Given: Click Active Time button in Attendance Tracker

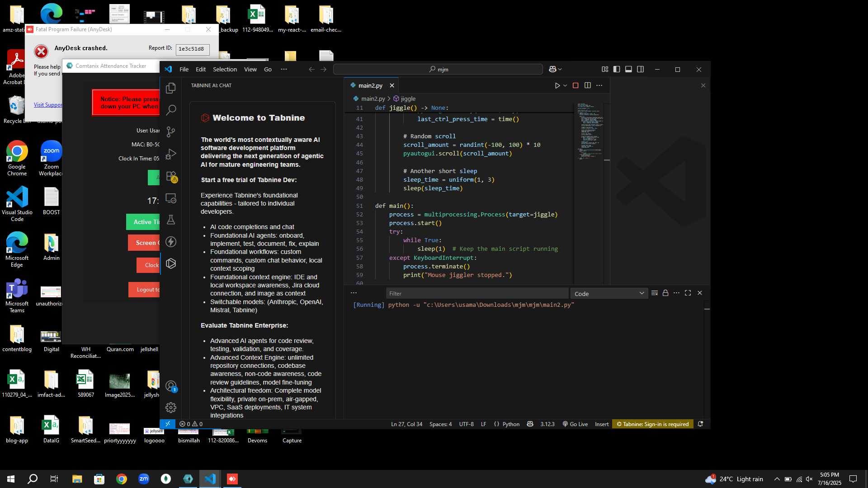Looking at the screenshot, I should pyautogui.click(x=143, y=222).
